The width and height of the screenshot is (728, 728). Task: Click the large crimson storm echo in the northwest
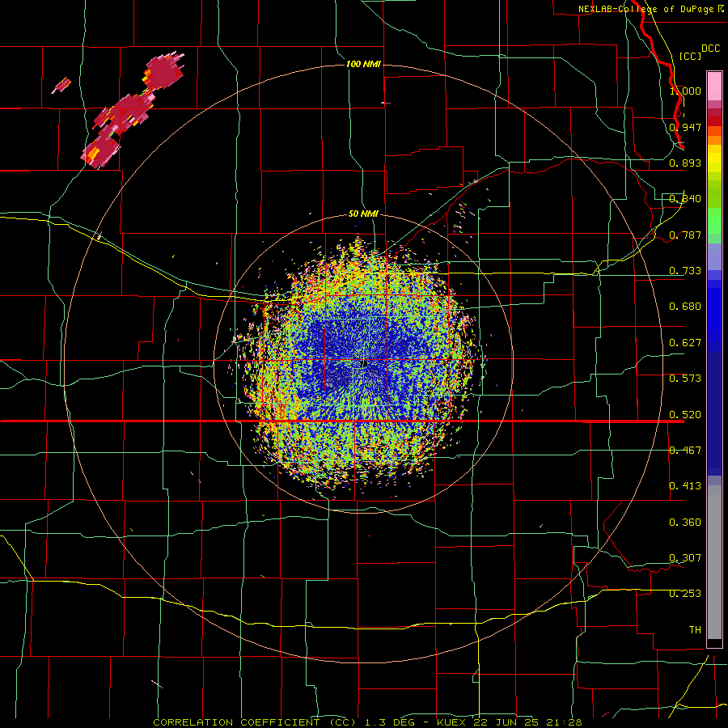tap(132, 109)
